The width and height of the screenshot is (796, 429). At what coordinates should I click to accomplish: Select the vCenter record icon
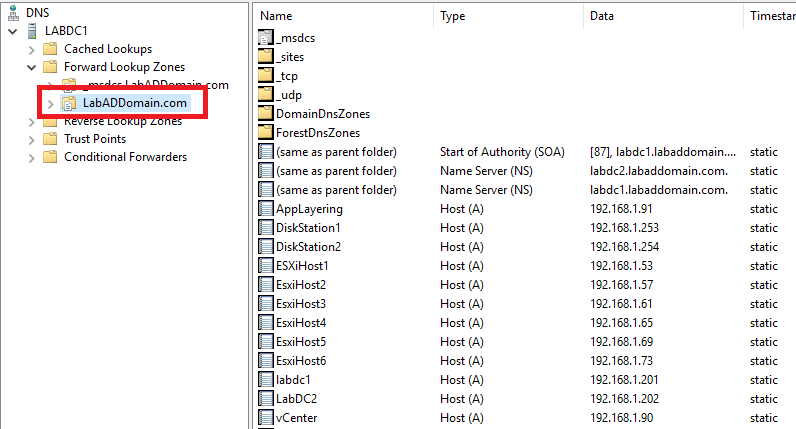click(266, 418)
